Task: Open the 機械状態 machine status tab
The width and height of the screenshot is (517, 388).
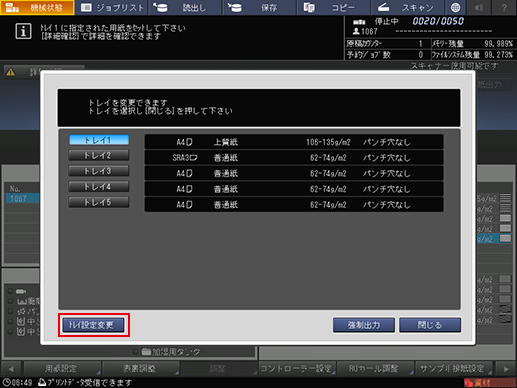Action: click(37, 7)
